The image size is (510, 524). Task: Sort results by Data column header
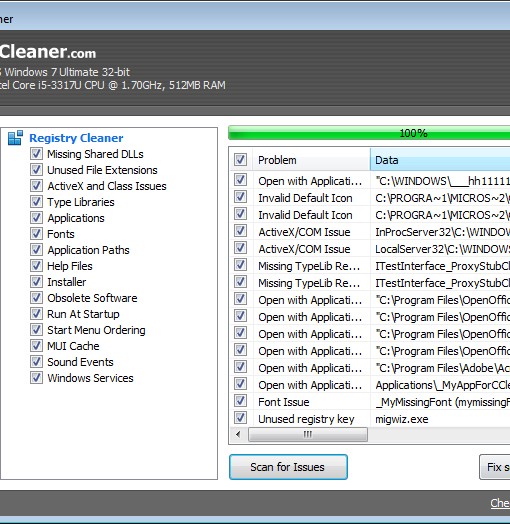[440, 160]
